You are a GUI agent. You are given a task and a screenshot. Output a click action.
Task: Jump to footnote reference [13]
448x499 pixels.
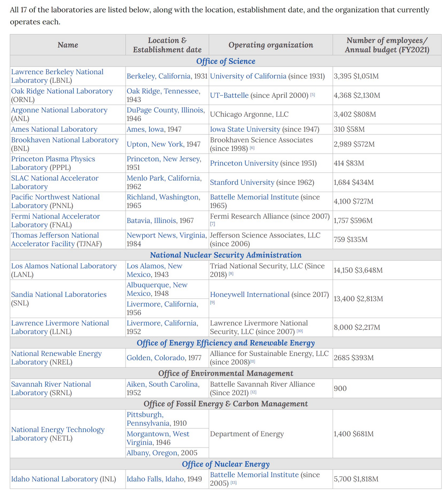coord(233,483)
